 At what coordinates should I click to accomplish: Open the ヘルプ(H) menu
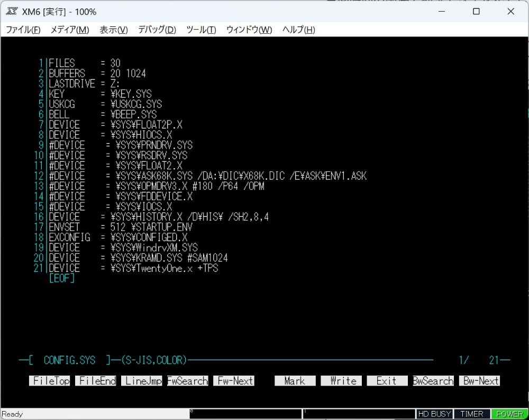(298, 30)
